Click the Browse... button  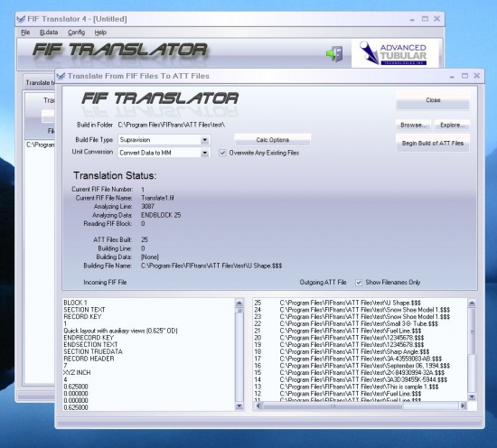(x=413, y=125)
